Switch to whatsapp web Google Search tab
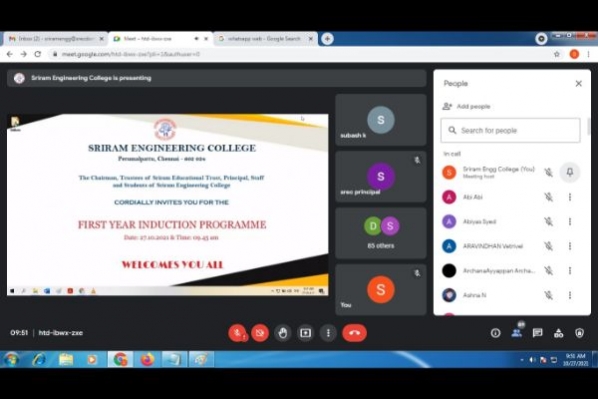This screenshot has width=598, height=399. pyautogui.click(x=265, y=39)
